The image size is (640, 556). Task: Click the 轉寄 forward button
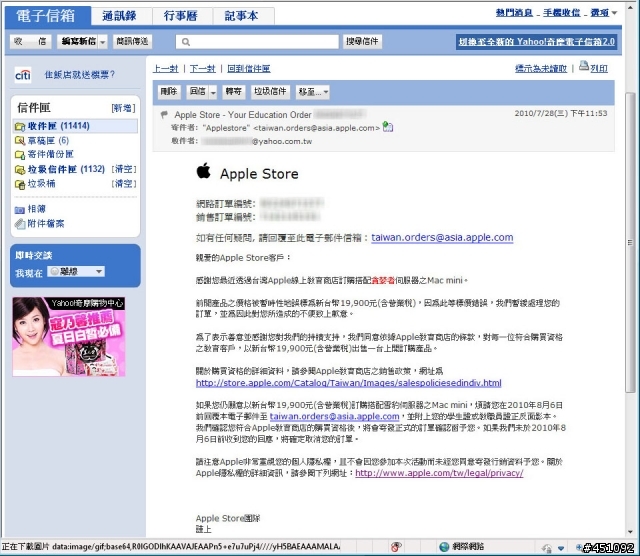point(233,91)
